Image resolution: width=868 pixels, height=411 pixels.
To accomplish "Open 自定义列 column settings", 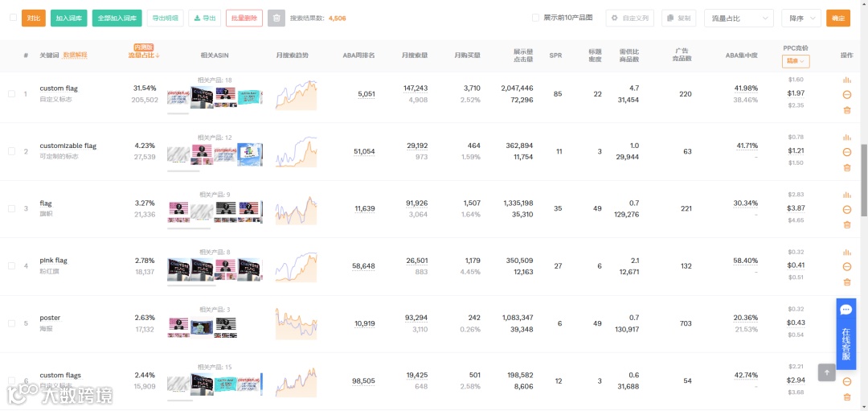I will (x=629, y=18).
